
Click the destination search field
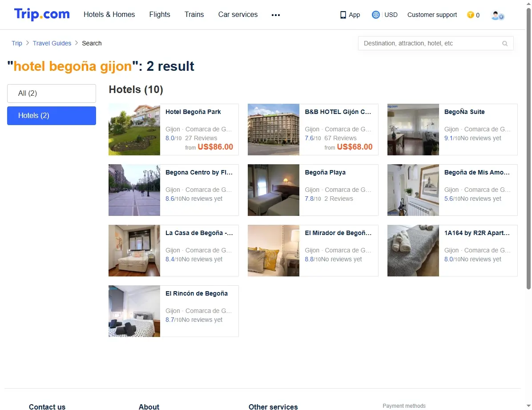(x=435, y=43)
